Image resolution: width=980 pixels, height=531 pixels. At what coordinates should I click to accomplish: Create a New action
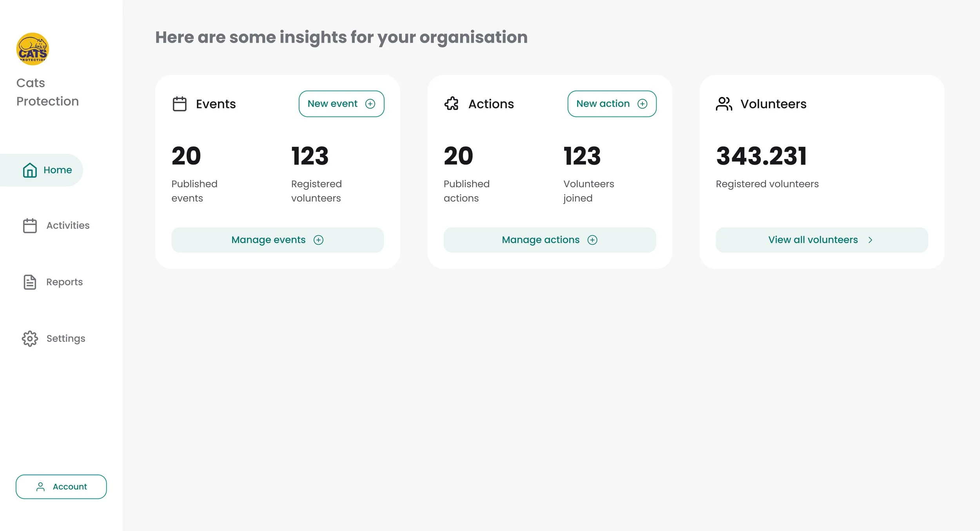(x=612, y=104)
